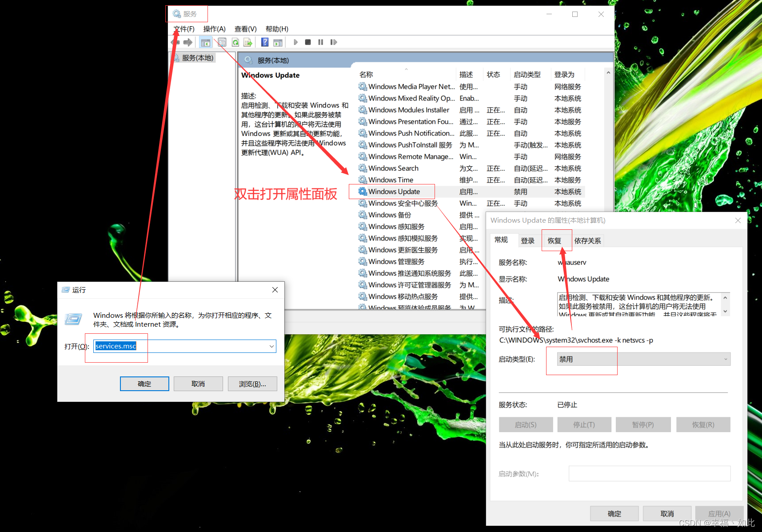
Task: Expand the Run dialog 打开 combo arrow
Action: point(271,346)
